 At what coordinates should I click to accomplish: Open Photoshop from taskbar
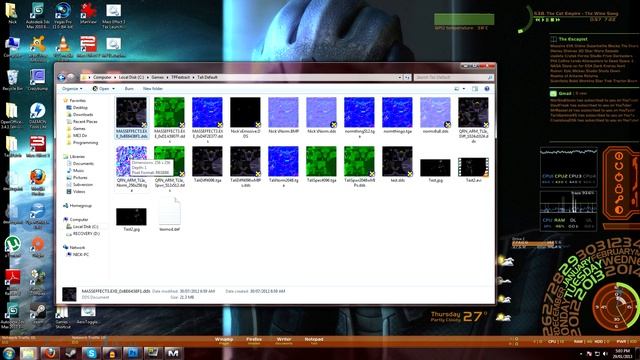pos(132,353)
